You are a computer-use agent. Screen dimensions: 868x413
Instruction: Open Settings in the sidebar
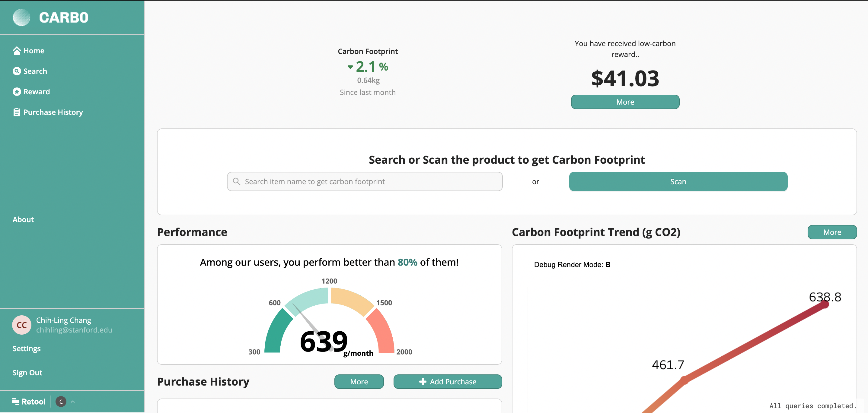tap(27, 348)
